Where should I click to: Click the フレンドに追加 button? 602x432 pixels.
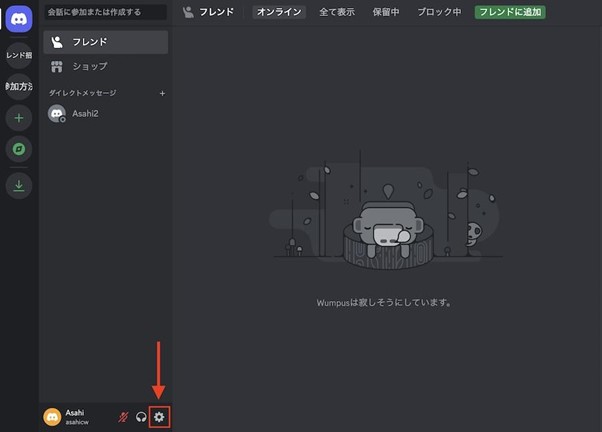click(x=510, y=12)
